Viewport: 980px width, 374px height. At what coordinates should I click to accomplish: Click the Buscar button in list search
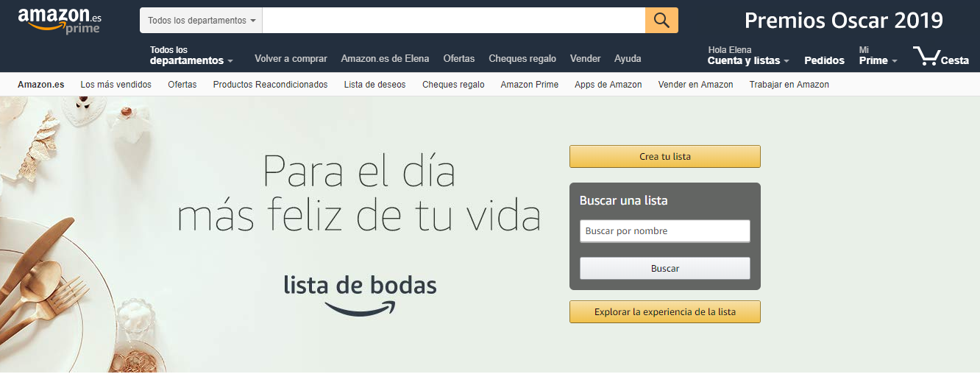(x=665, y=269)
